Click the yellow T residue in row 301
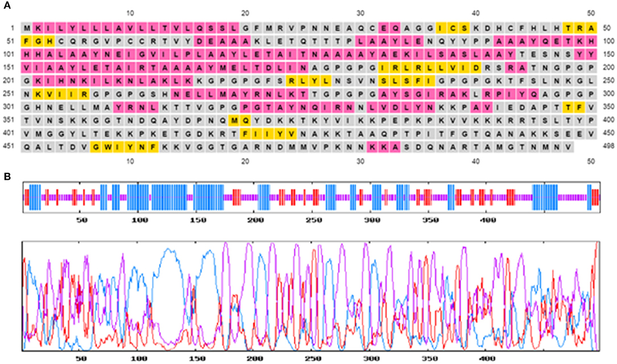 [568, 106]
